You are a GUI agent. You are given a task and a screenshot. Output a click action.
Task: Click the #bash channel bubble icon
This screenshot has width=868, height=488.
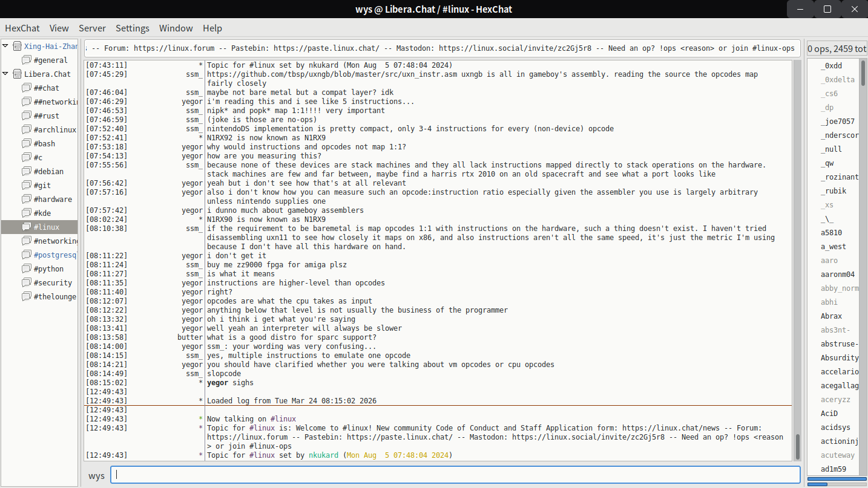(x=27, y=144)
